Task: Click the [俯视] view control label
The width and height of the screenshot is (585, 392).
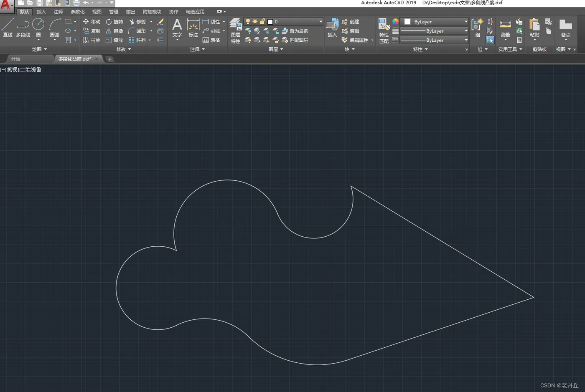Action: point(13,70)
